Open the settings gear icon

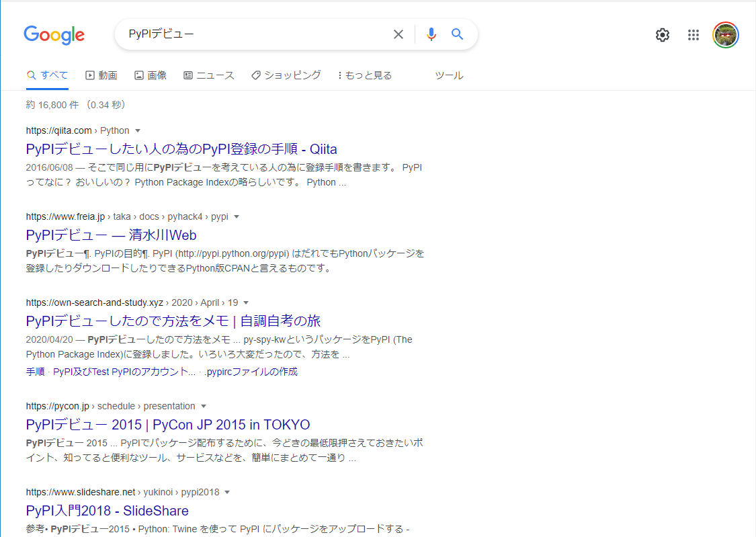pyautogui.click(x=663, y=35)
